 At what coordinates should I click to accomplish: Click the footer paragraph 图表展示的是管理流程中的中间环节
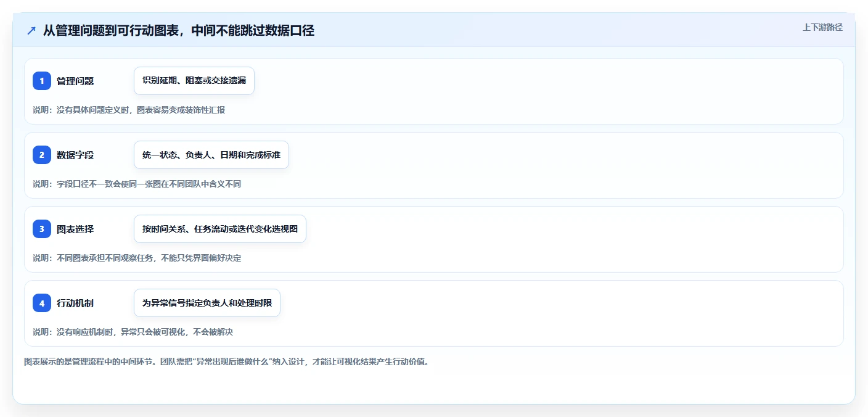226,361
